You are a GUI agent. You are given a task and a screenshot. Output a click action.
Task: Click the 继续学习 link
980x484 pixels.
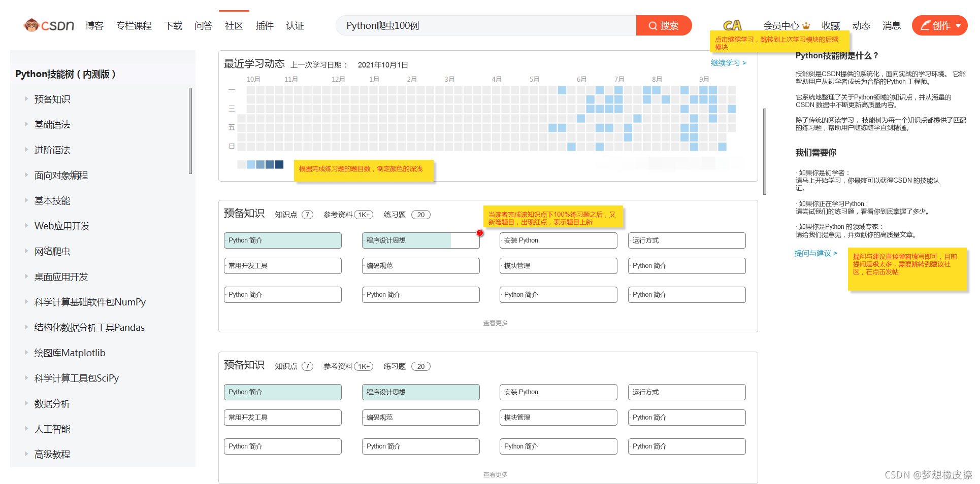pos(729,63)
